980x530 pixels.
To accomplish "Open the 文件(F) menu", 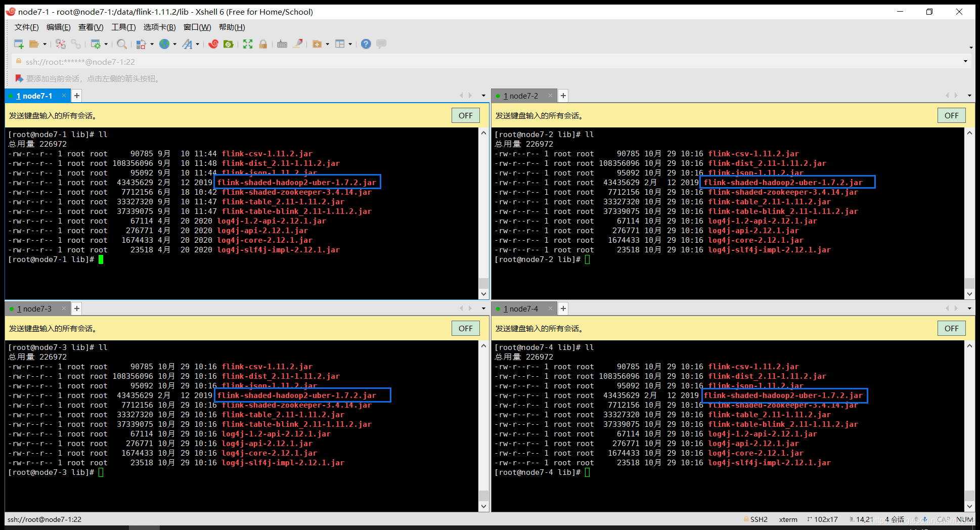I will [x=26, y=27].
